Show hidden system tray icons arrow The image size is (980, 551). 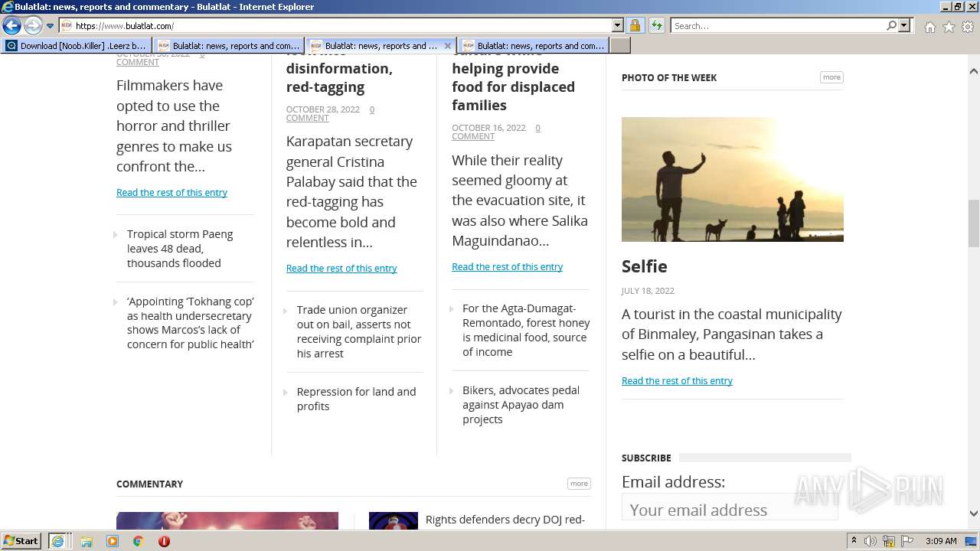[x=854, y=541]
